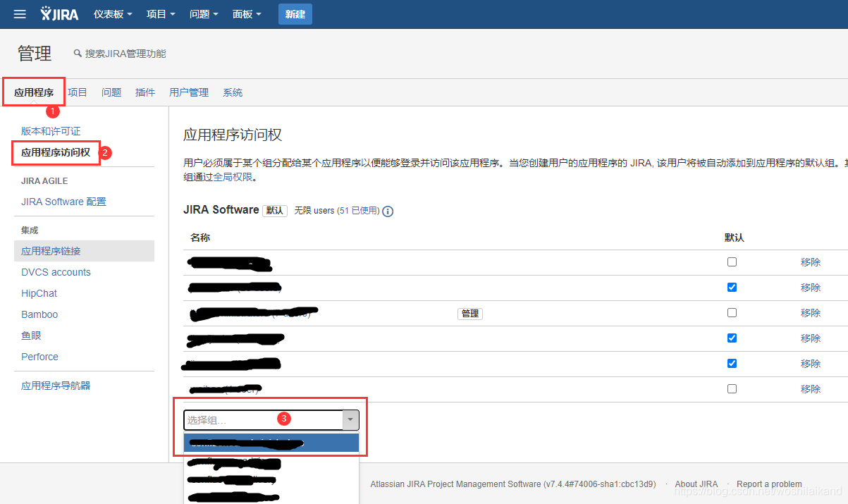The width and height of the screenshot is (848, 504).
Task: Click 移除 for the sixth group row
Action: (811, 389)
